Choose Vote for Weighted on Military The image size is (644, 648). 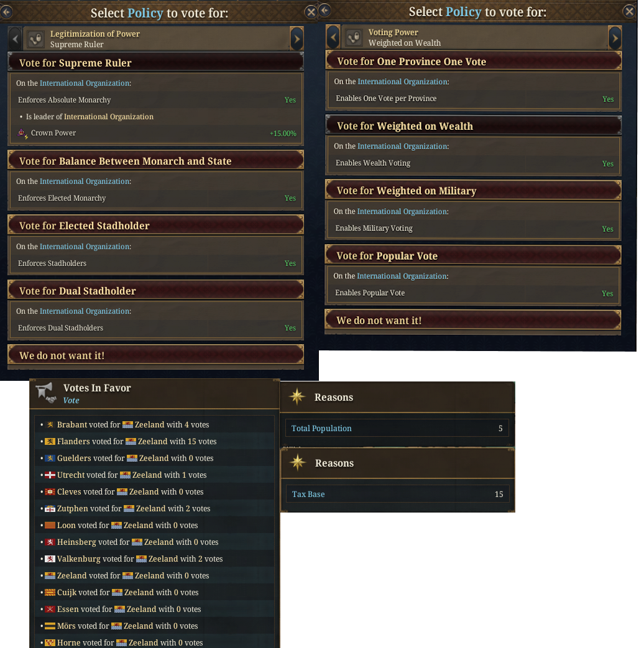click(472, 190)
